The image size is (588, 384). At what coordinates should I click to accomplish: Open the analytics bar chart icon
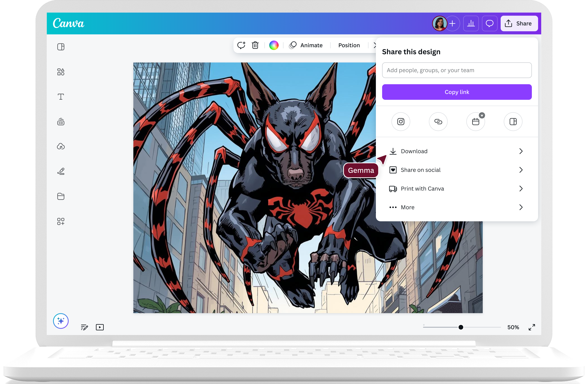coord(471,23)
